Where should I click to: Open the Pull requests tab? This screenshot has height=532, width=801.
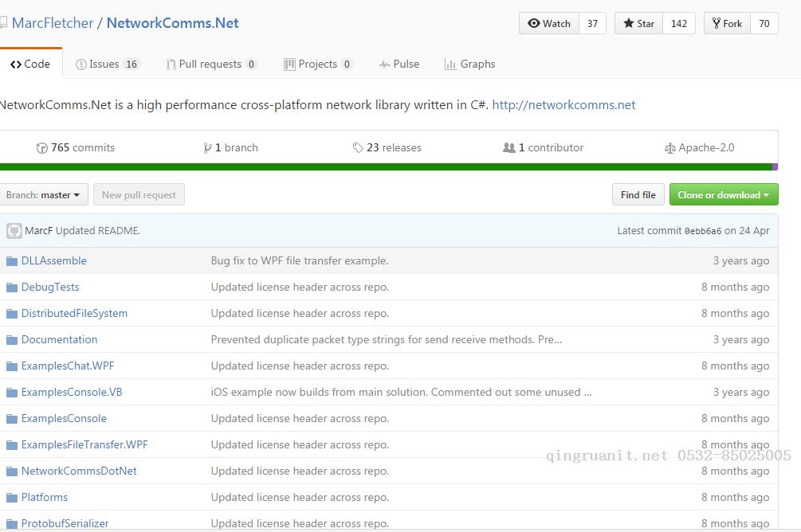point(211,64)
